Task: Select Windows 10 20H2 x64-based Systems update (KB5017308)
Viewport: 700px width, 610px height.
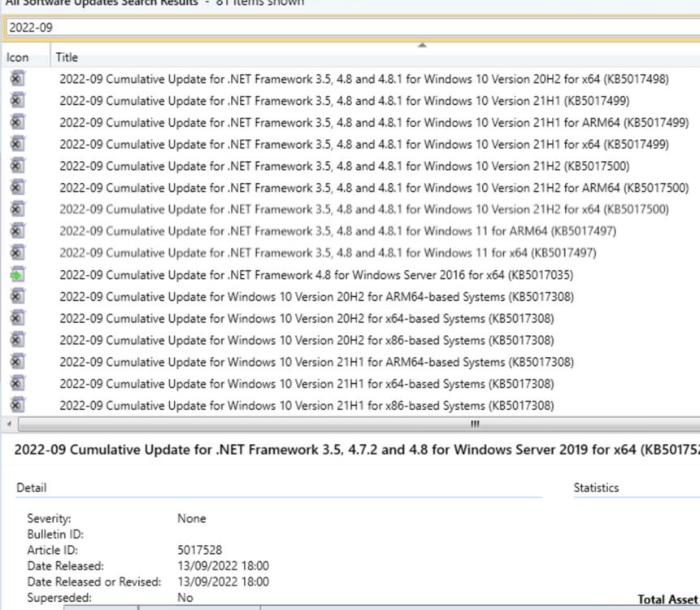Action: click(x=307, y=319)
